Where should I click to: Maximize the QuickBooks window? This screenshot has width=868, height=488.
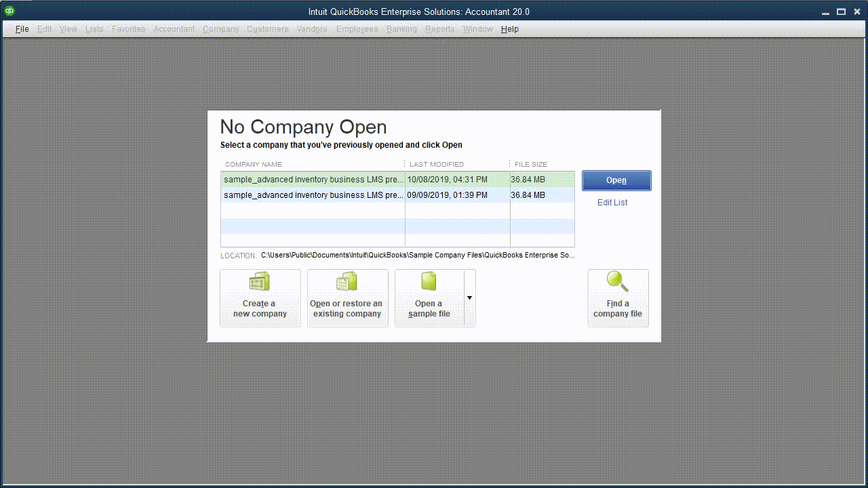click(841, 12)
